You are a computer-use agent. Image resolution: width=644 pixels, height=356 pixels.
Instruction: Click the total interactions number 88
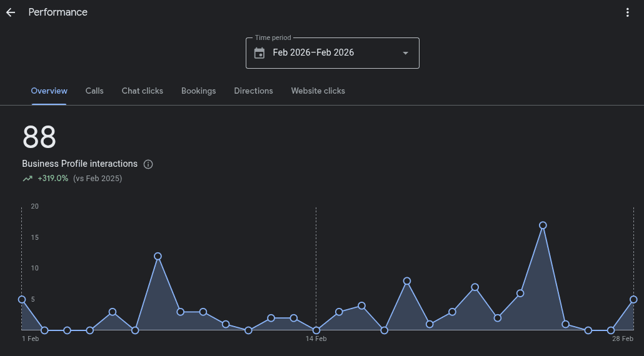point(39,137)
